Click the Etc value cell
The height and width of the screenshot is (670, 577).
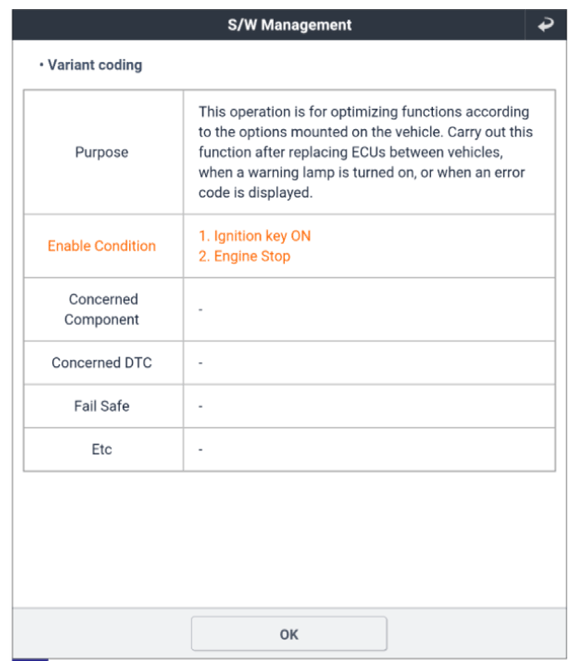click(x=369, y=450)
